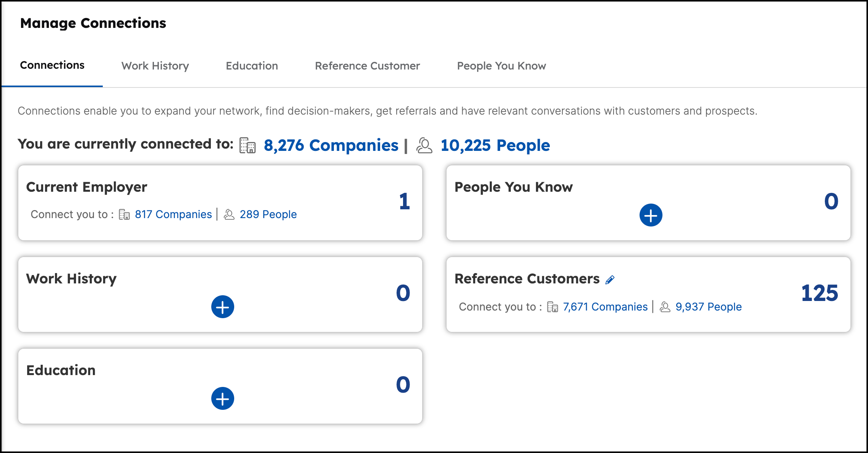The width and height of the screenshot is (868, 453).
Task: Select the Current Employer card title
Action: coord(86,187)
